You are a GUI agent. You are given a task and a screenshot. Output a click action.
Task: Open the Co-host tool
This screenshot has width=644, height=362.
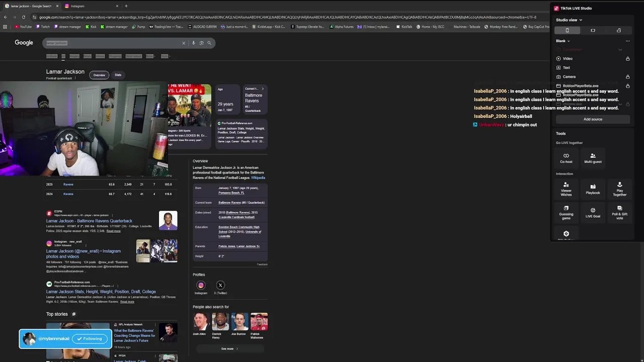566,158
